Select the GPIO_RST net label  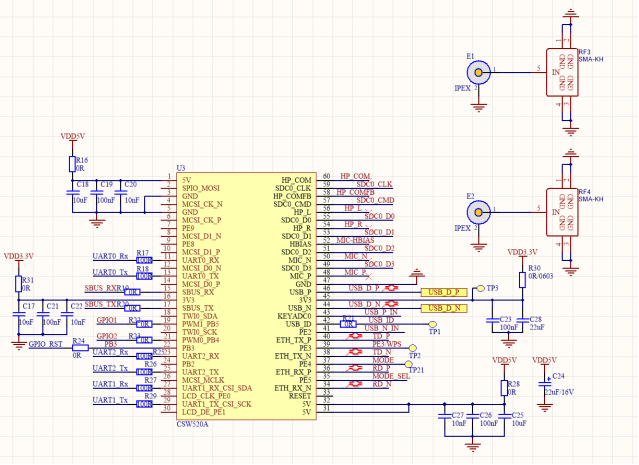[x=46, y=343]
